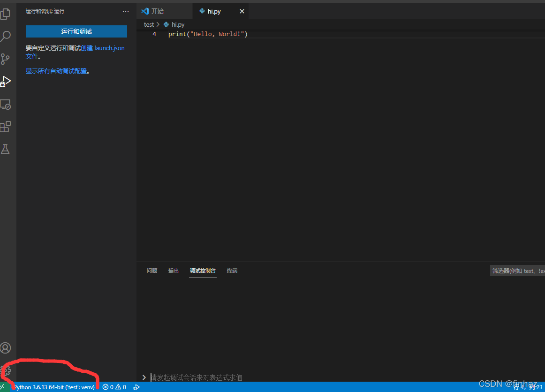Switch to the 问题 panel tab
This screenshot has height=392, width=545.
click(x=152, y=271)
